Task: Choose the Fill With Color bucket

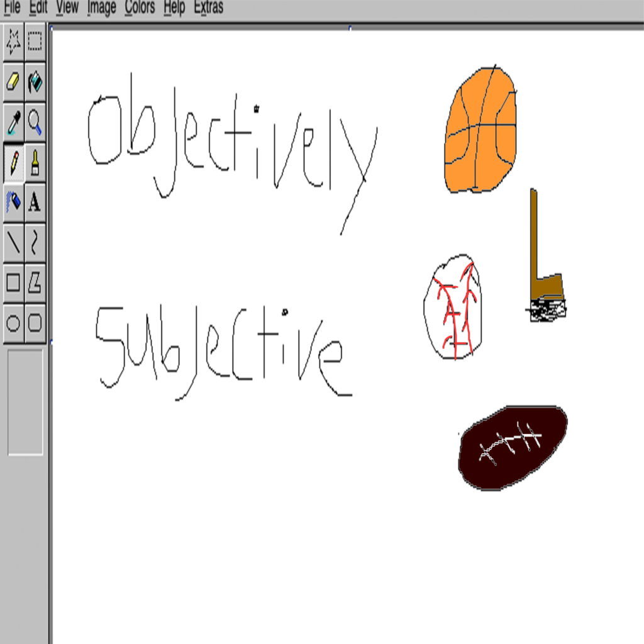Action: click(x=35, y=82)
